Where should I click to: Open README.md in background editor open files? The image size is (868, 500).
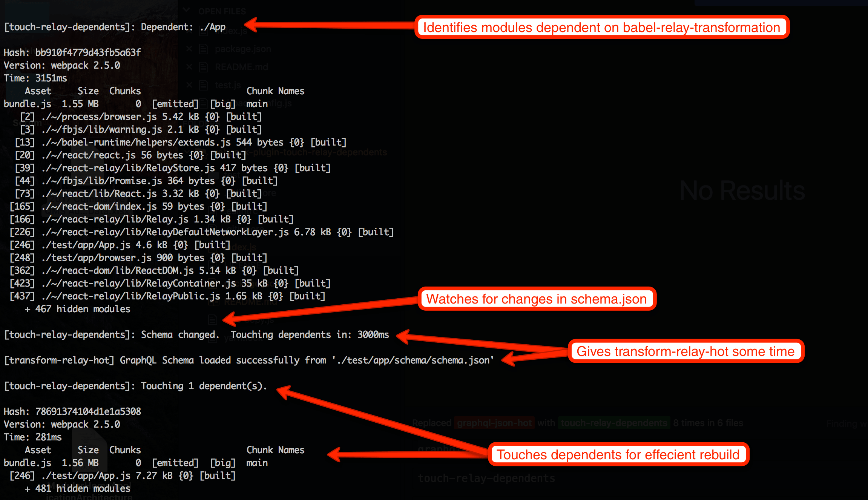tap(241, 67)
